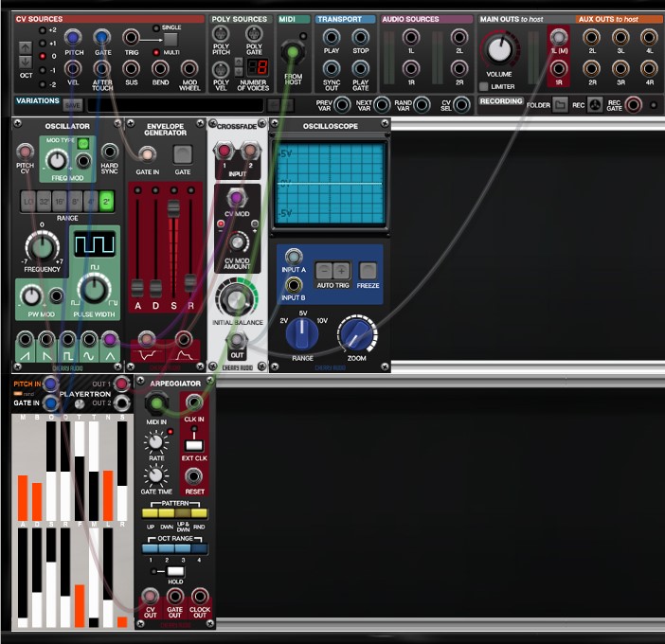Click the Aux Outs 2L jack
The width and height of the screenshot is (665, 644).
tap(591, 37)
